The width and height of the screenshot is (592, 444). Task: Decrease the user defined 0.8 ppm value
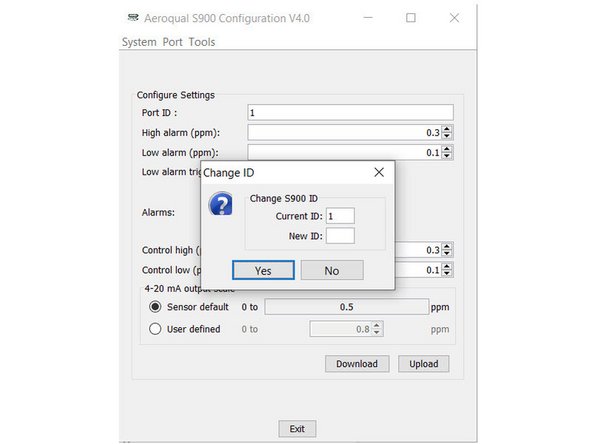[x=376, y=333]
